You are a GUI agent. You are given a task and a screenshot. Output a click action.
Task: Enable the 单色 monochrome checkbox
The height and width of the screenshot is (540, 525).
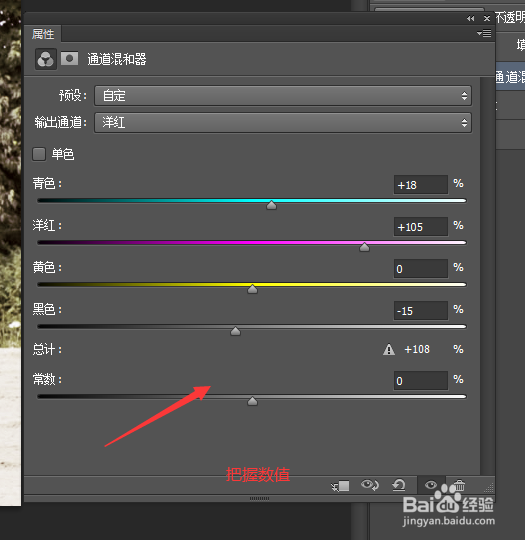point(39,154)
